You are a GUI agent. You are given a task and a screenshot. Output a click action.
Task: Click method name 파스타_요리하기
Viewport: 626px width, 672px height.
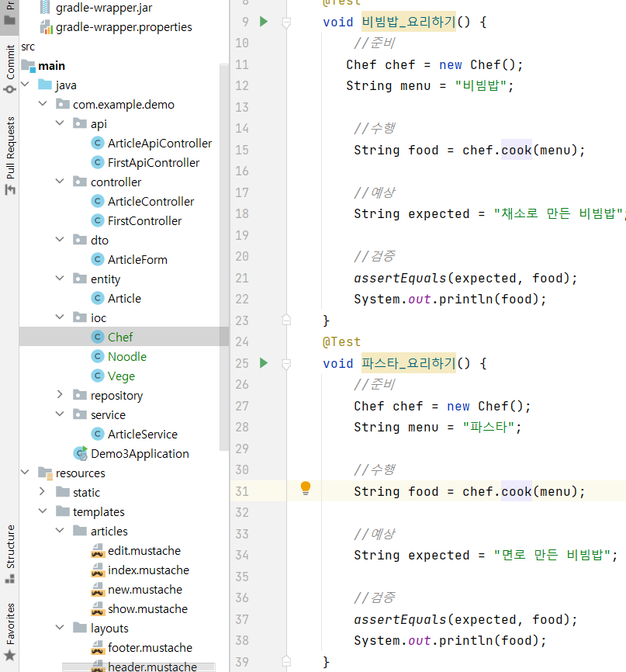(408, 363)
